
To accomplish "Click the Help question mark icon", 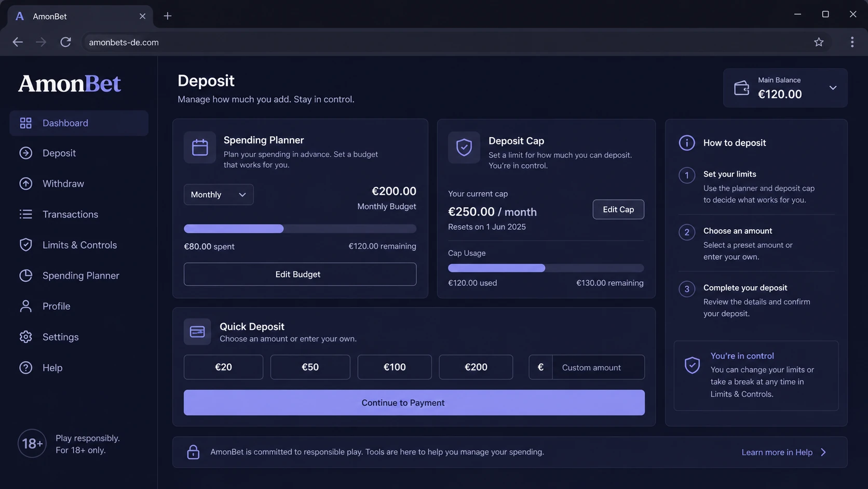I will pos(25,367).
